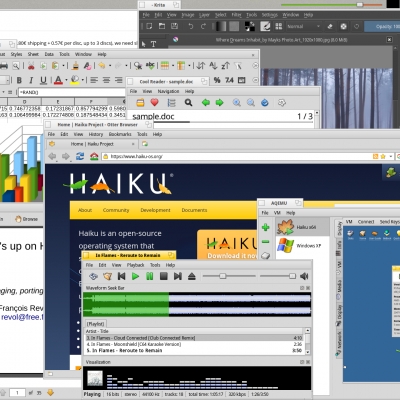Open a new tab in Otter Browser
This screenshot has width=400, height=400.
click(145, 144)
